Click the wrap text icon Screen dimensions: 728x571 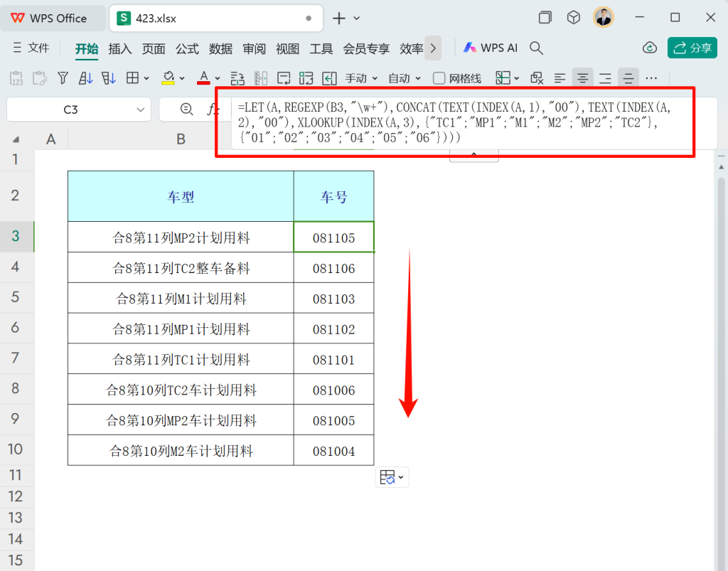(x=284, y=78)
